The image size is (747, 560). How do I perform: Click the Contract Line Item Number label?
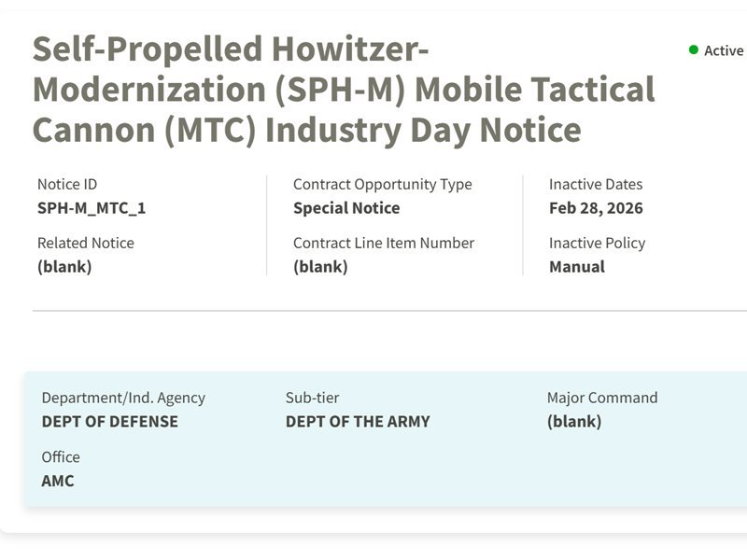[x=384, y=243]
